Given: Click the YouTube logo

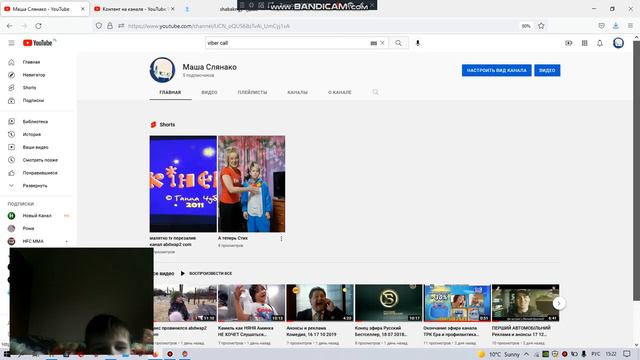Looking at the screenshot, I should 38,43.
